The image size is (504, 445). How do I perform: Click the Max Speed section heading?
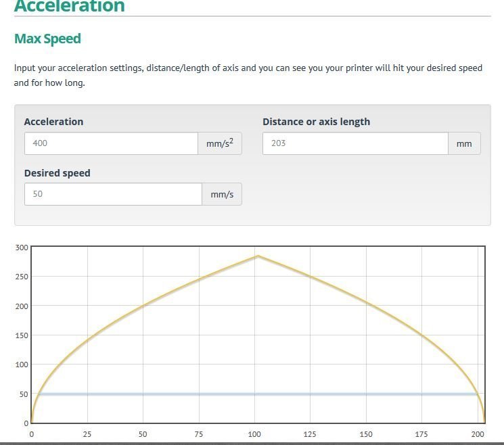coord(47,39)
